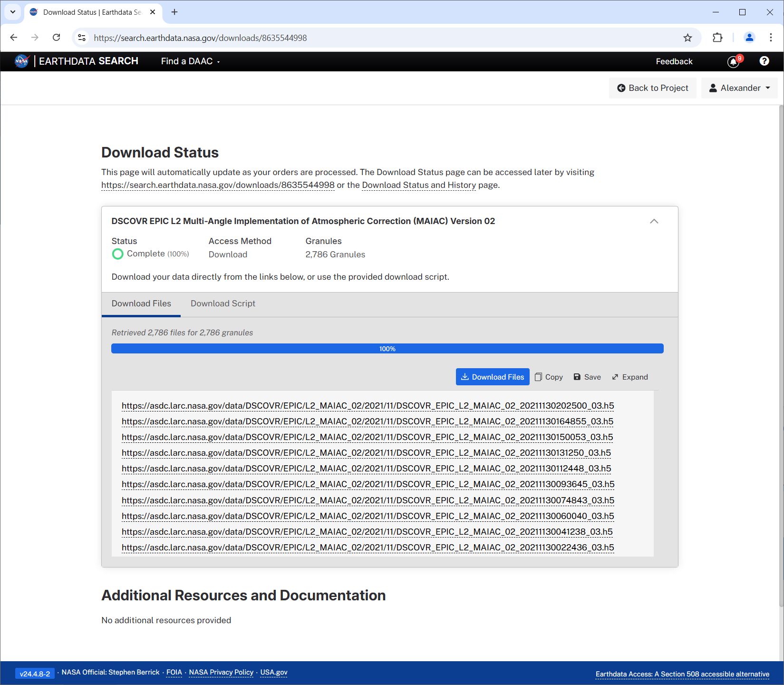The height and width of the screenshot is (685, 784).
Task: Collapse the DSCOVR EPIC collection panel
Action: [x=654, y=221]
